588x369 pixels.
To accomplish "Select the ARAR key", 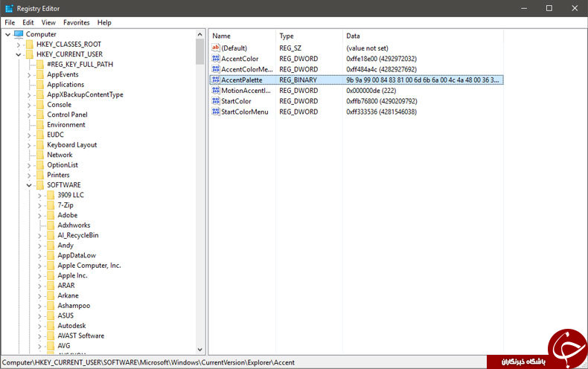I will (66, 286).
